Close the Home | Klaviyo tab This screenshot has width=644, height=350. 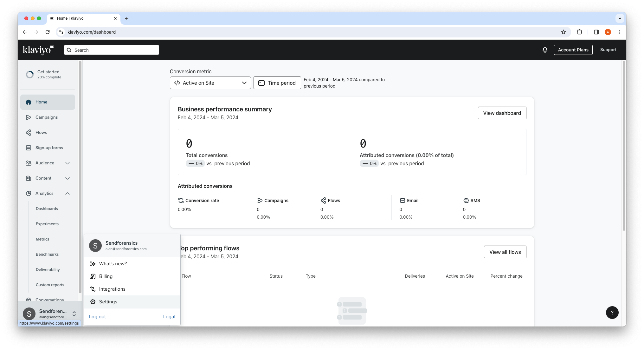[x=115, y=18]
